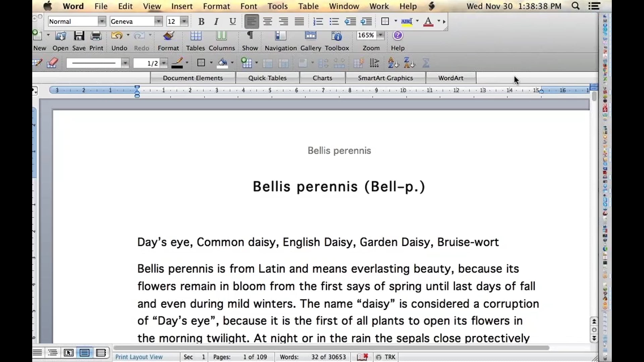
Task: Insert columns with the Columns icon
Action: pos(221,36)
